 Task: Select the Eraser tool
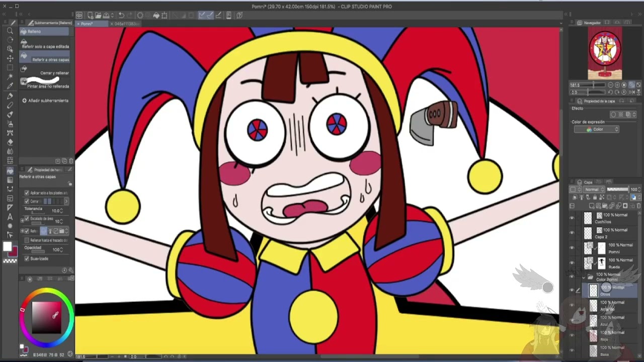(x=10, y=142)
